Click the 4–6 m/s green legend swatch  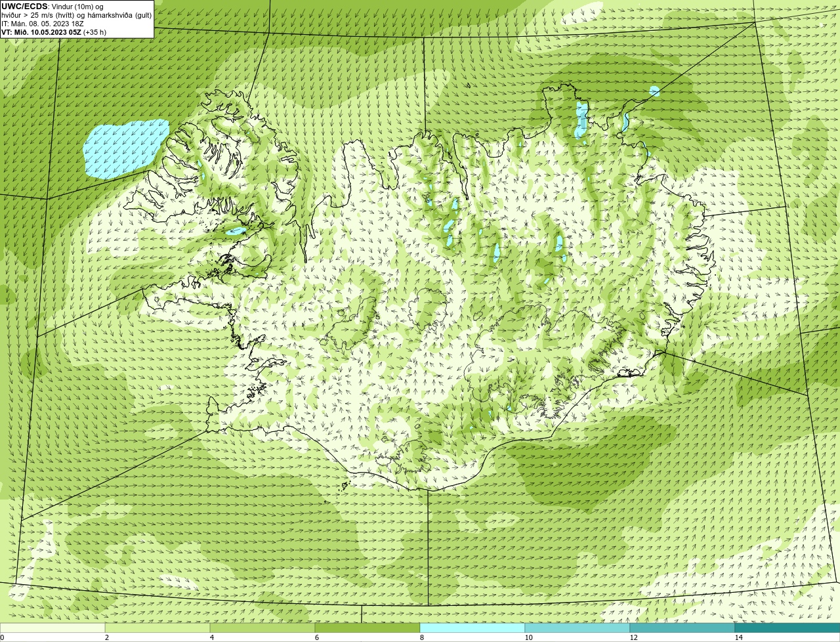[x=262, y=628]
